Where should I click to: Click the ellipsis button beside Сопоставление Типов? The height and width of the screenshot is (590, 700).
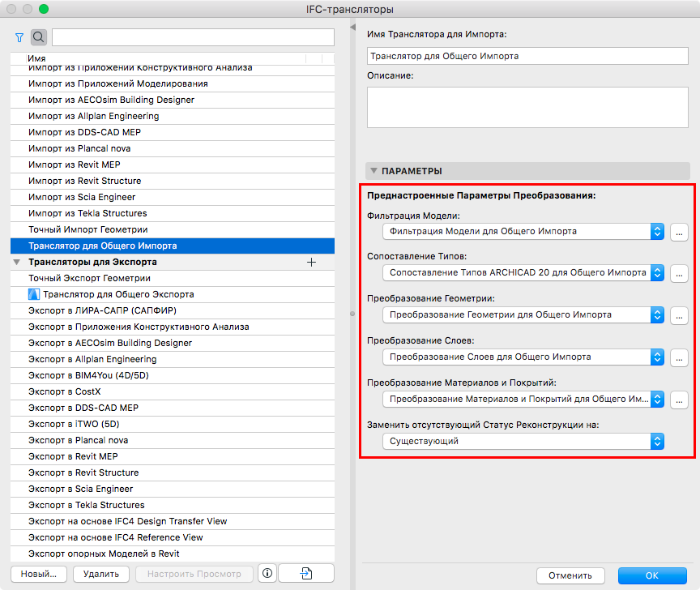tap(679, 273)
